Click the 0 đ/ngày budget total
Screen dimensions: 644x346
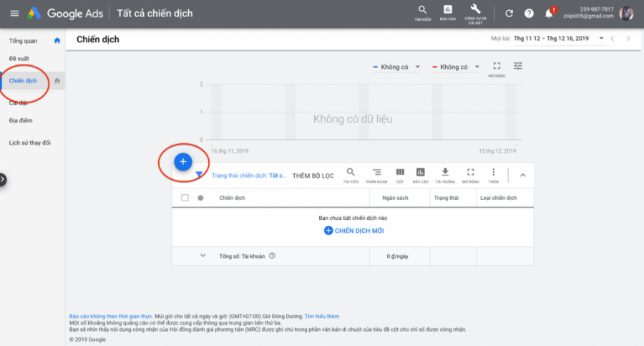[x=398, y=256]
